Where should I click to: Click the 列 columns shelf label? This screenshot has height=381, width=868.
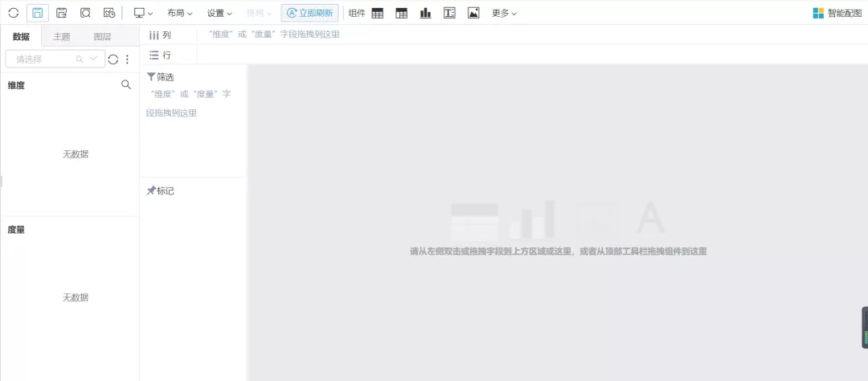161,35
